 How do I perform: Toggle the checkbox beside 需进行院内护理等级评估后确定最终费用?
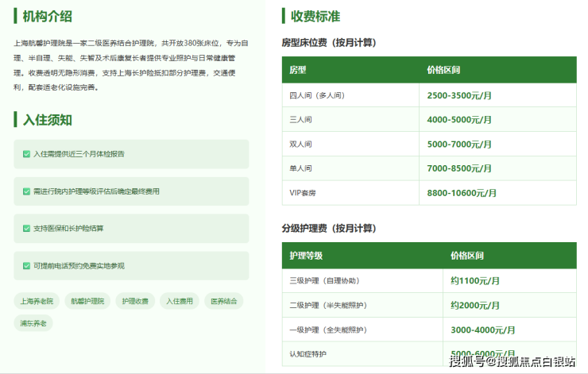26,191
